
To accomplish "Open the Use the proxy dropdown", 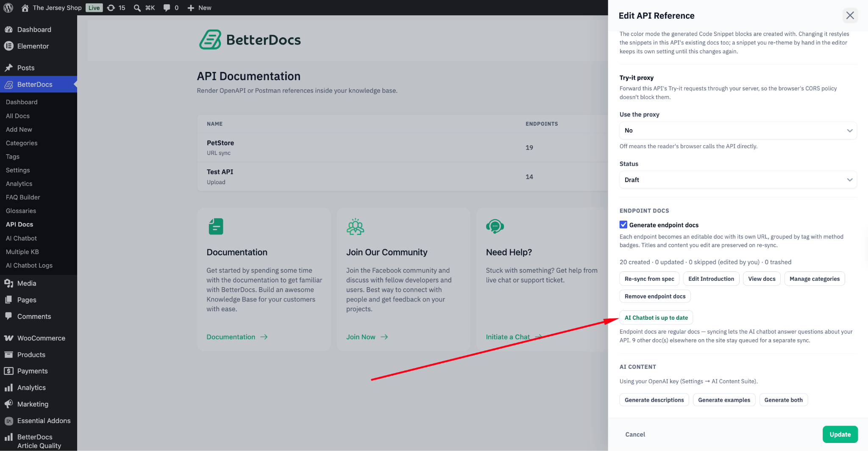I will [x=738, y=130].
